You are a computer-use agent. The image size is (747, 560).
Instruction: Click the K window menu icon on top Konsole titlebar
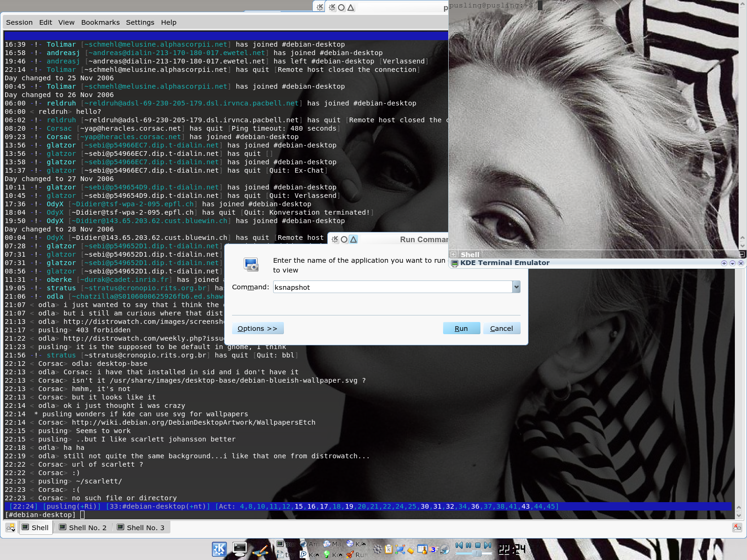coord(332,7)
